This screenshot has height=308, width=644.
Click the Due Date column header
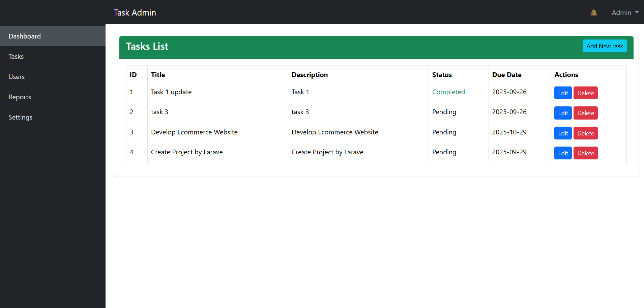coord(506,75)
